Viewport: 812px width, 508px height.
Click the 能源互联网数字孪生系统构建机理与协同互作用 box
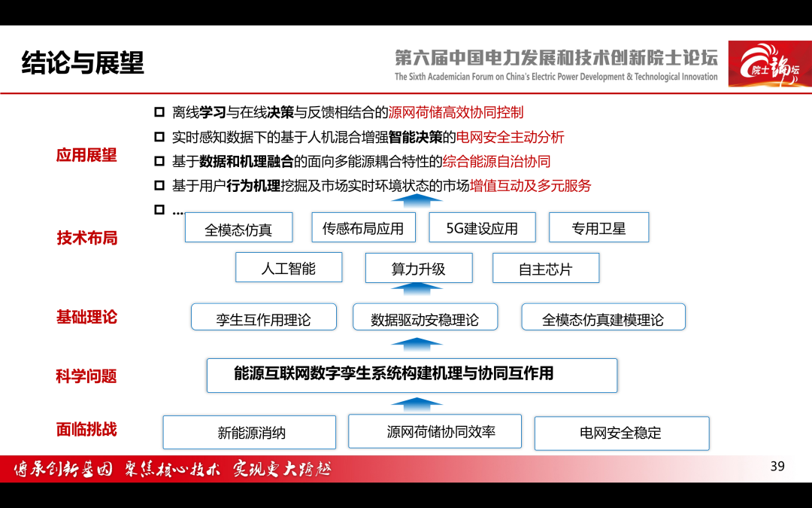412,376
